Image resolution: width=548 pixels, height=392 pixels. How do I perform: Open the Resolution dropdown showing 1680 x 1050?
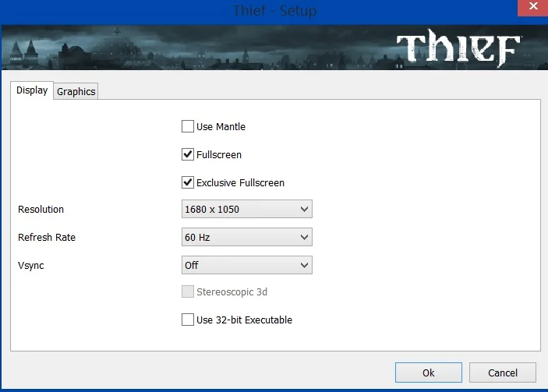(x=247, y=209)
